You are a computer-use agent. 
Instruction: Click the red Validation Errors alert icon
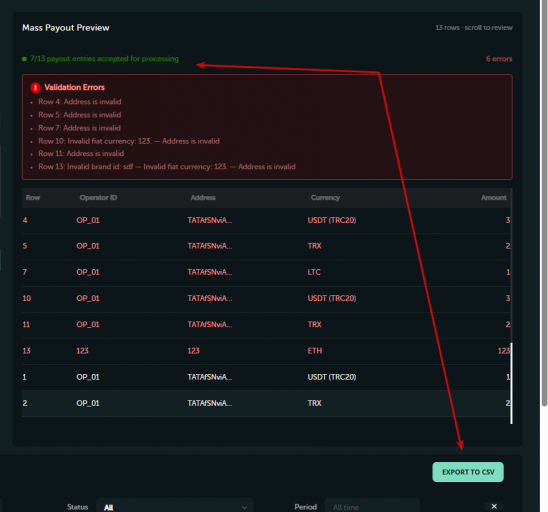35,87
